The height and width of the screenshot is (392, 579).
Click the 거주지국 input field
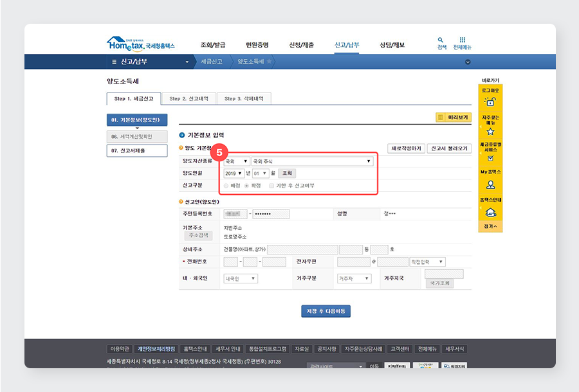(x=444, y=274)
